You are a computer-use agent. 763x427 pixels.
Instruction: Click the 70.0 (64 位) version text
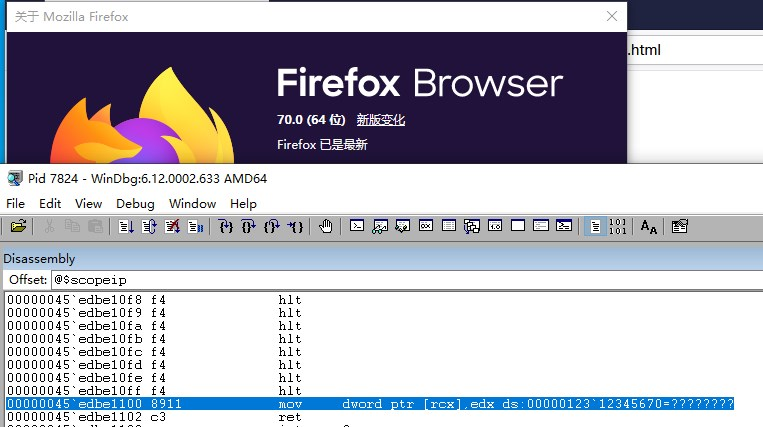tap(311, 120)
